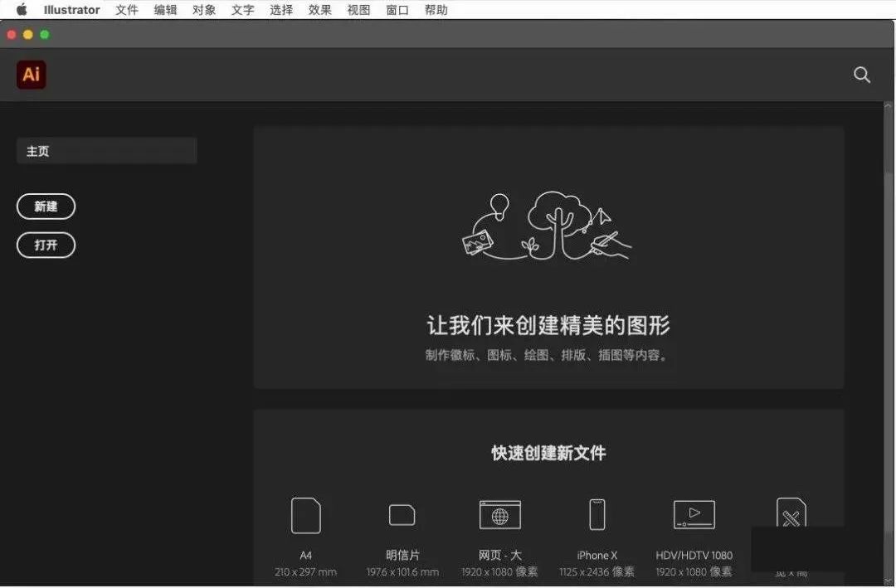Select the 主页 sidebar tab
The image size is (896, 588).
[107, 151]
